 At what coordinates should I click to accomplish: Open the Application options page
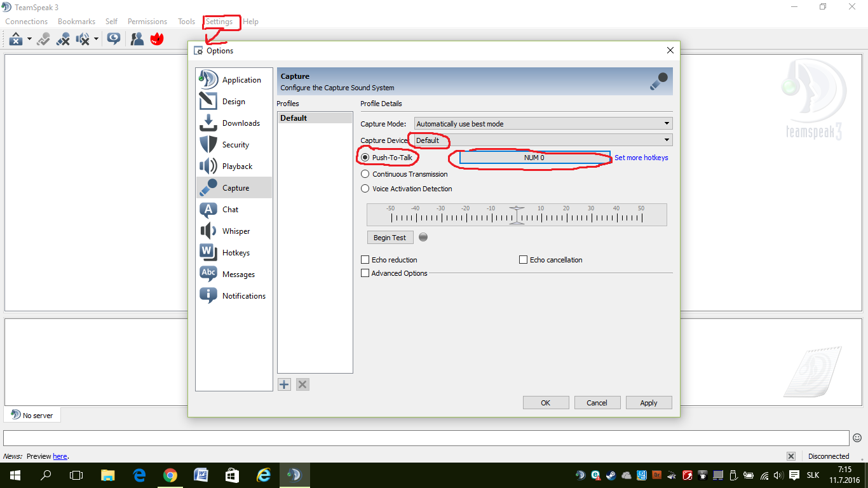234,80
